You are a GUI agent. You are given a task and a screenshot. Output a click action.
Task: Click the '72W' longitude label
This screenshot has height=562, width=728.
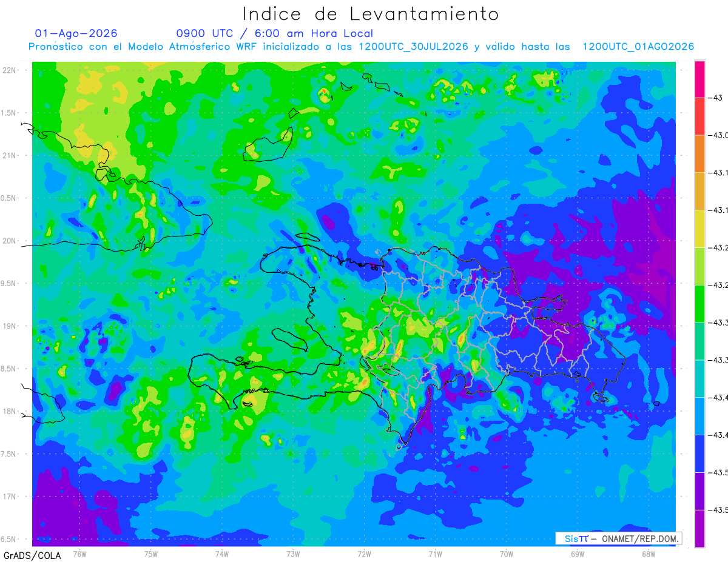pyautogui.click(x=364, y=554)
